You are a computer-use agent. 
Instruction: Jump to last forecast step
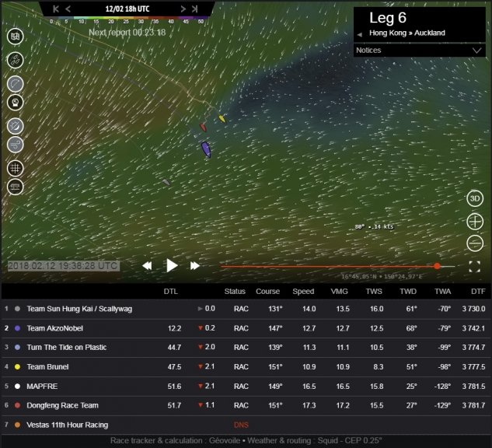tap(194, 9)
